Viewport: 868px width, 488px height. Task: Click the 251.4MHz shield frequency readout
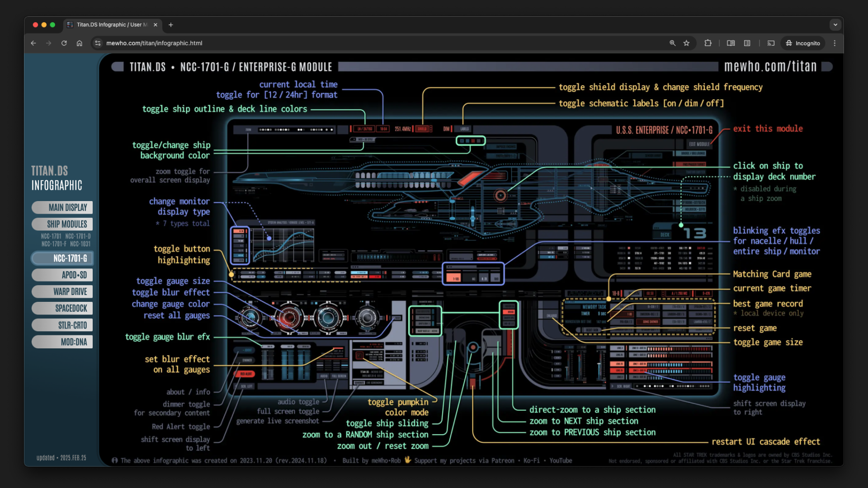click(x=402, y=129)
